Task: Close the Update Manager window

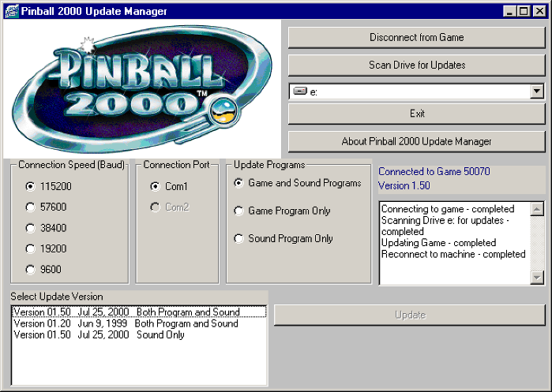Action: tap(539, 11)
